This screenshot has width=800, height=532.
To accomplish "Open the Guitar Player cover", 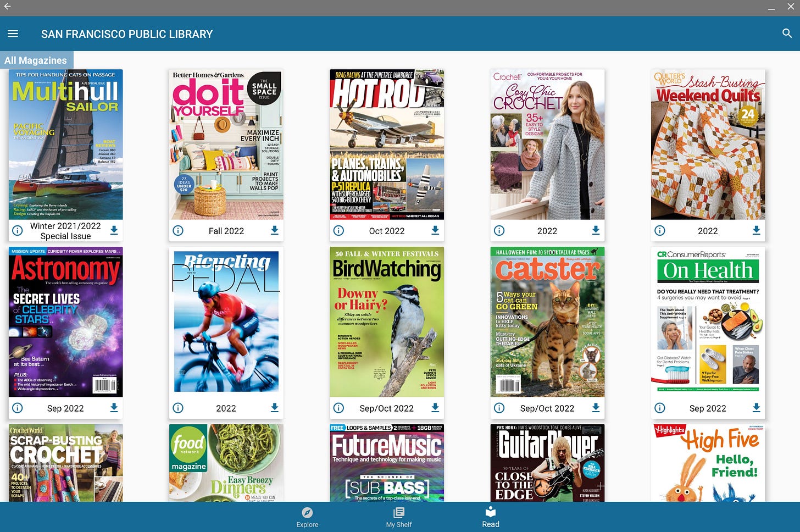I will pyautogui.click(x=547, y=463).
